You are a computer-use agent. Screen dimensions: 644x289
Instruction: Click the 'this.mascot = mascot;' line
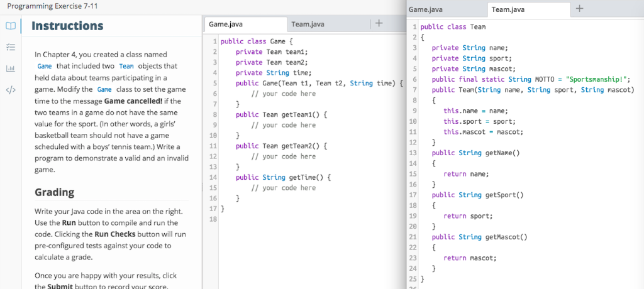pyautogui.click(x=484, y=132)
